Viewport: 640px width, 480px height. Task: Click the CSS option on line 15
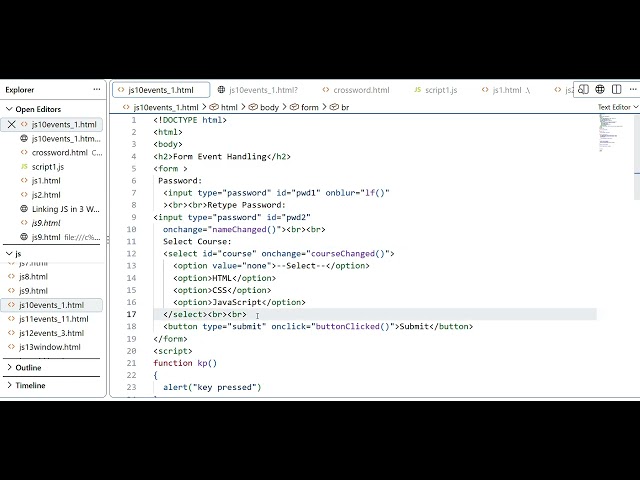pyautogui.click(x=222, y=290)
